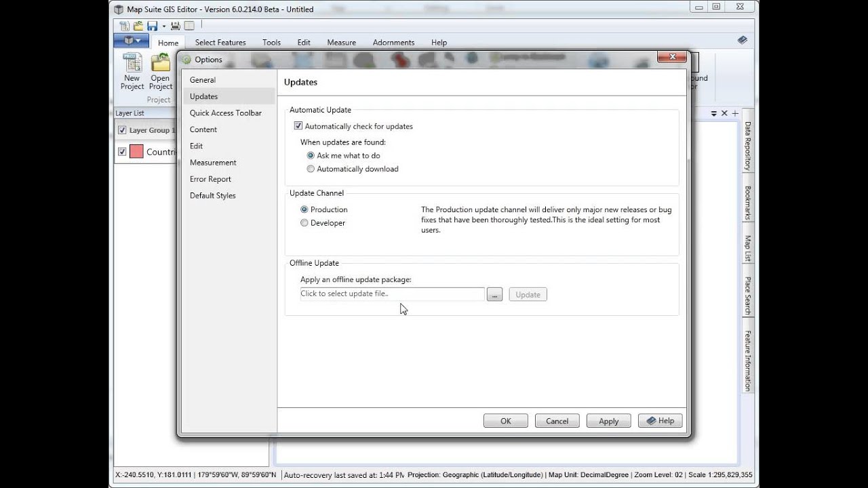
Task: Click the layout icon after the print icon
Action: tap(189, 26)
